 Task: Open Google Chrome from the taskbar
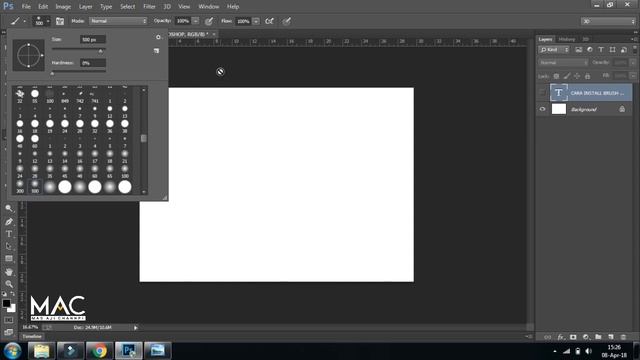pos(99,351)
